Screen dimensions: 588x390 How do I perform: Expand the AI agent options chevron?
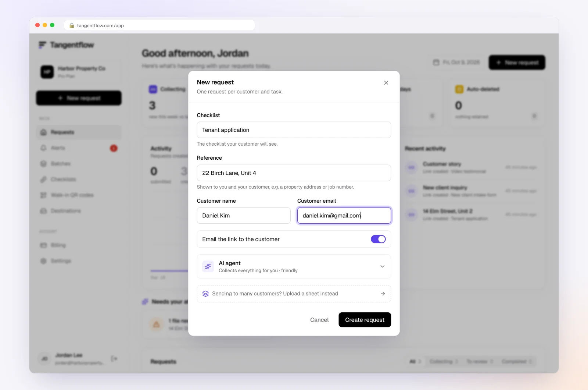382,266
